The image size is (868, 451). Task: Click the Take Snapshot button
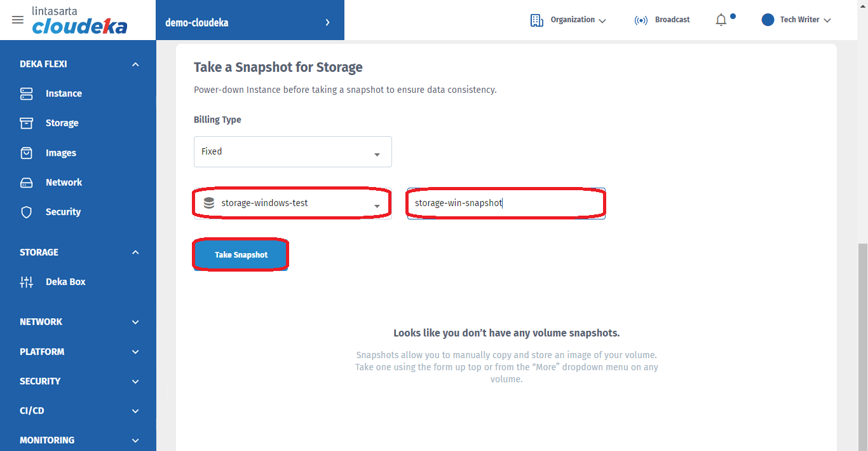tap(241, 255)
